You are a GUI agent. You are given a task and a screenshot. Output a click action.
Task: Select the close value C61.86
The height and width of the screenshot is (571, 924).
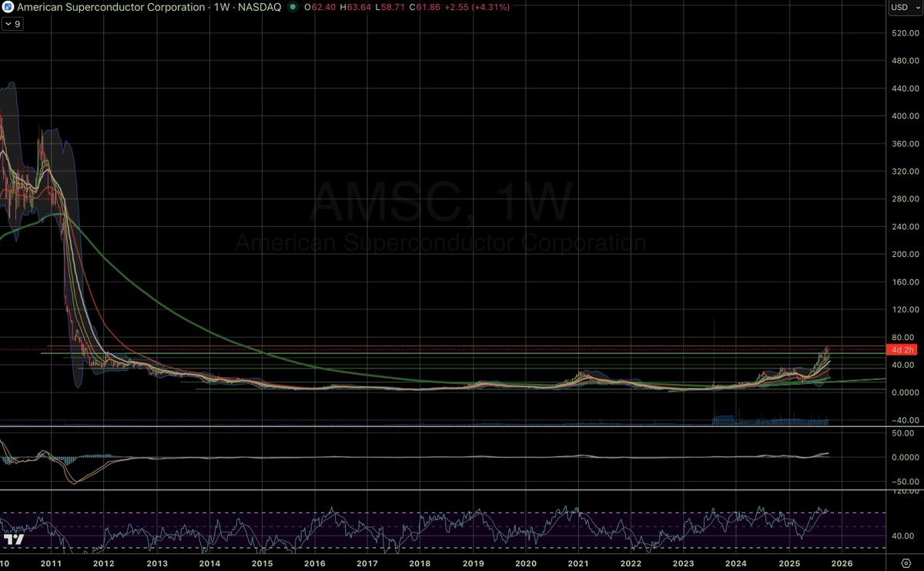coord(424,7)
